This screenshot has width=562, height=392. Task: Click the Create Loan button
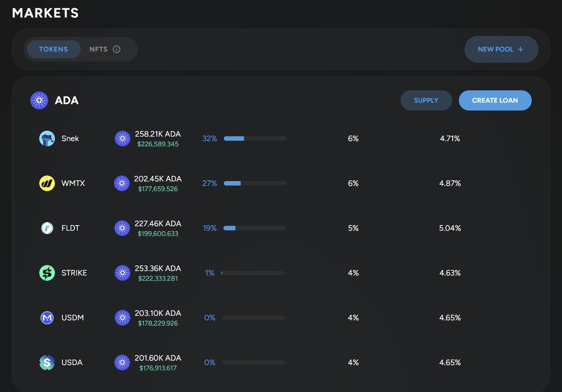pyautogui.click(x=495, y=101)
